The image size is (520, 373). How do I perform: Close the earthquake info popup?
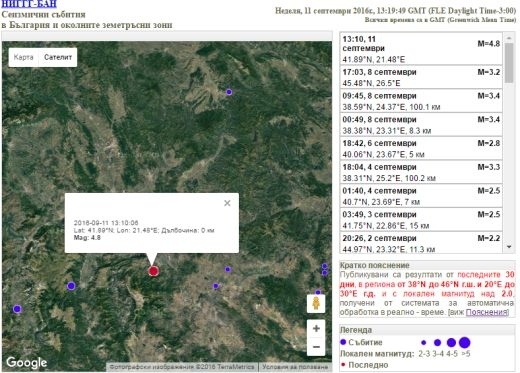coord(227,203)
